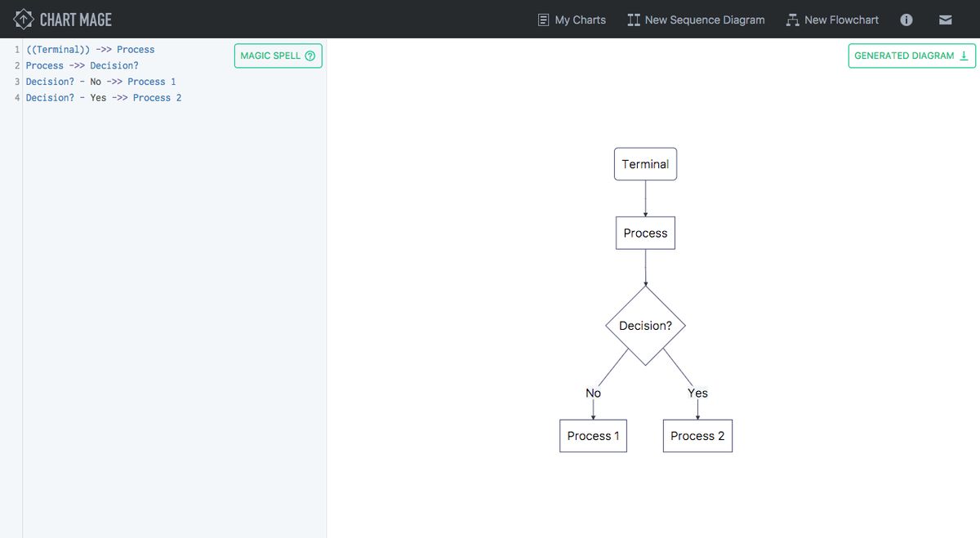The width and height of the screenshot is (980, 538).
Task: Click code line 4 with Process 2
Action: click(104, 98)
